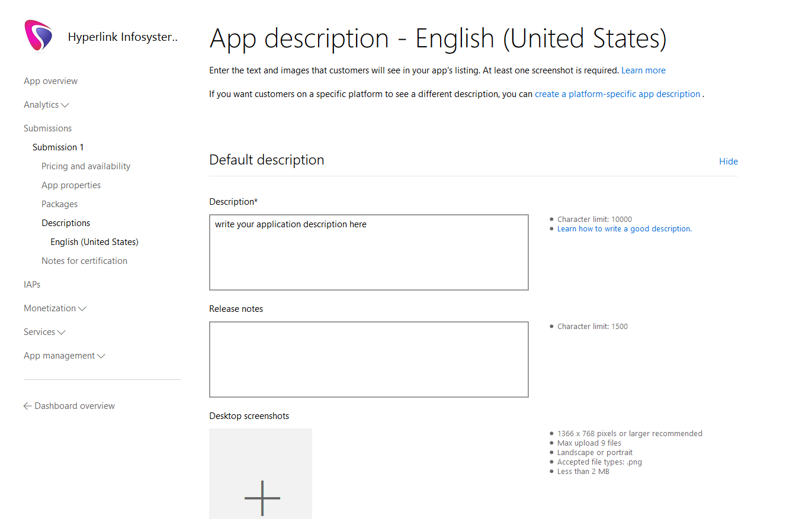Hide the Default description section

pyautogui.click(x=728, y=162)
